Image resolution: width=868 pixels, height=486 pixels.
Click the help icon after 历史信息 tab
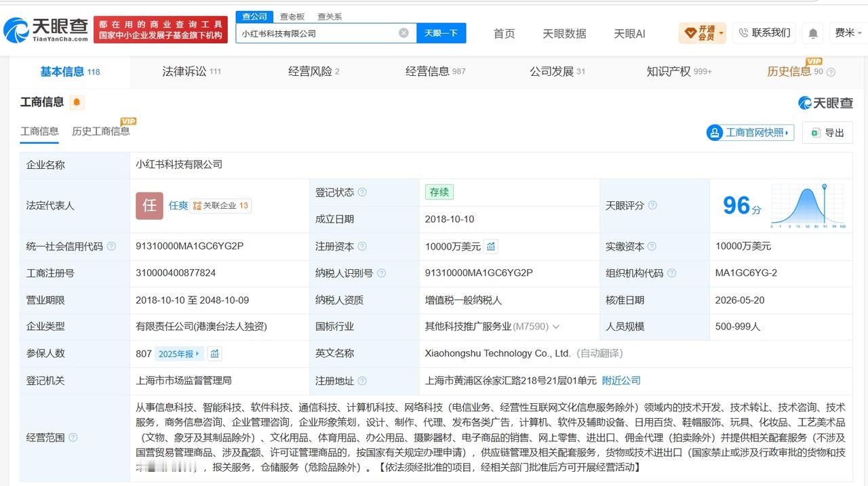point(831,73)
